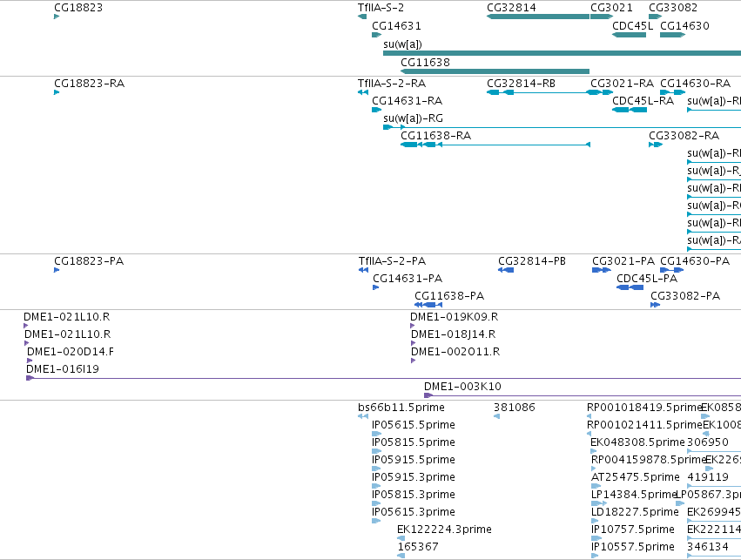Click the DME1-016I19 BAC label

pos(63,369)
